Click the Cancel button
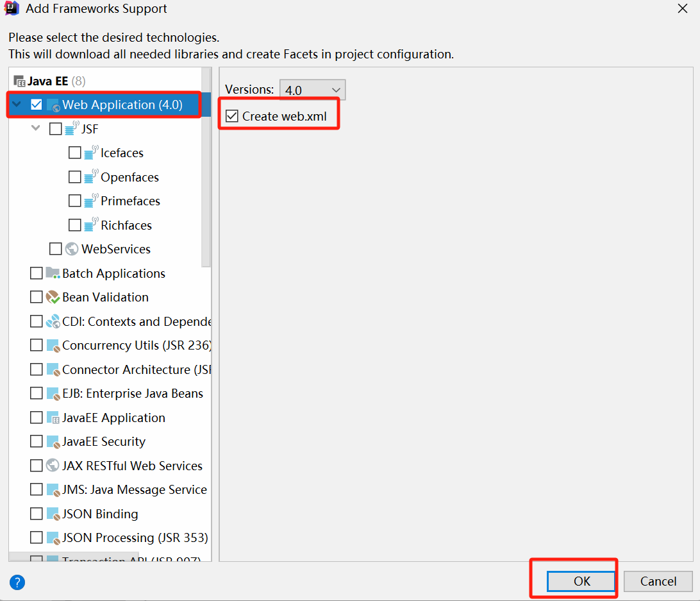700x601 pixels. coord(658,581)
